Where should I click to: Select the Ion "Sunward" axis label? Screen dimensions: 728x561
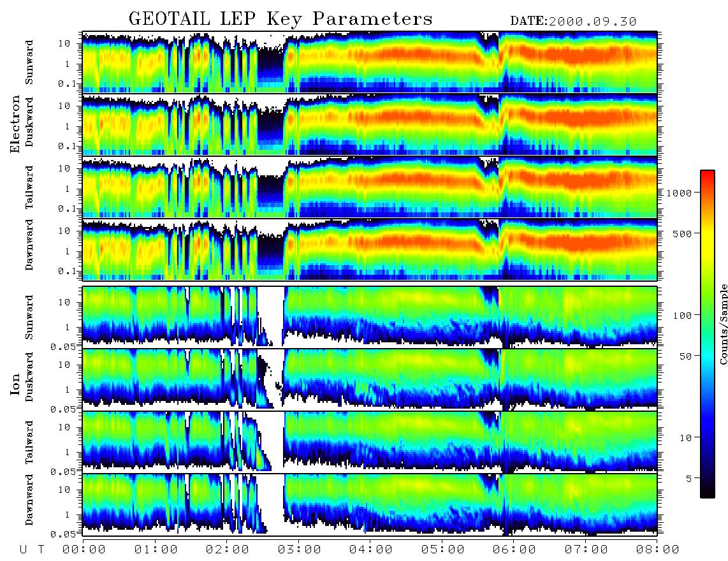pyautogui.click(x=29, y=317)
